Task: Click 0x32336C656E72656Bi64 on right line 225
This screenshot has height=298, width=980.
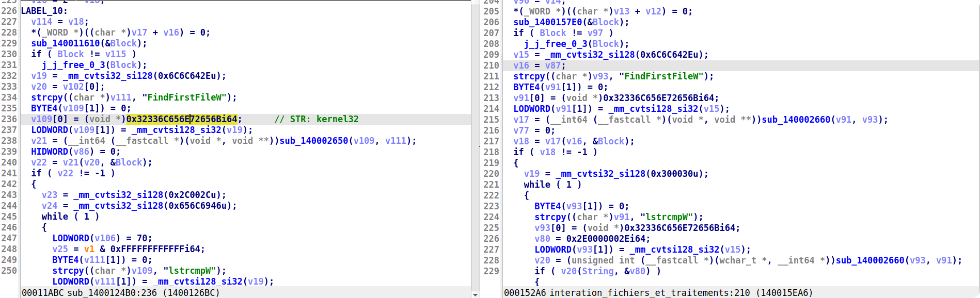Action: click(x=680, y=228)
